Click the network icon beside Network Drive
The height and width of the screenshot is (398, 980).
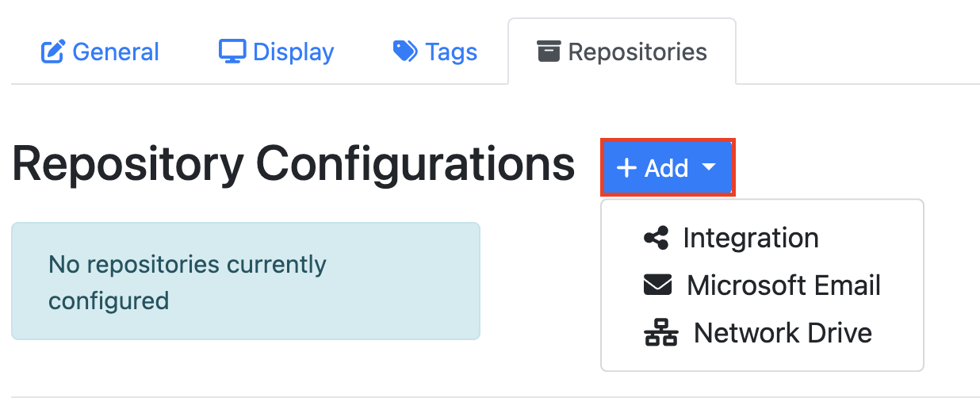[660, 333]
